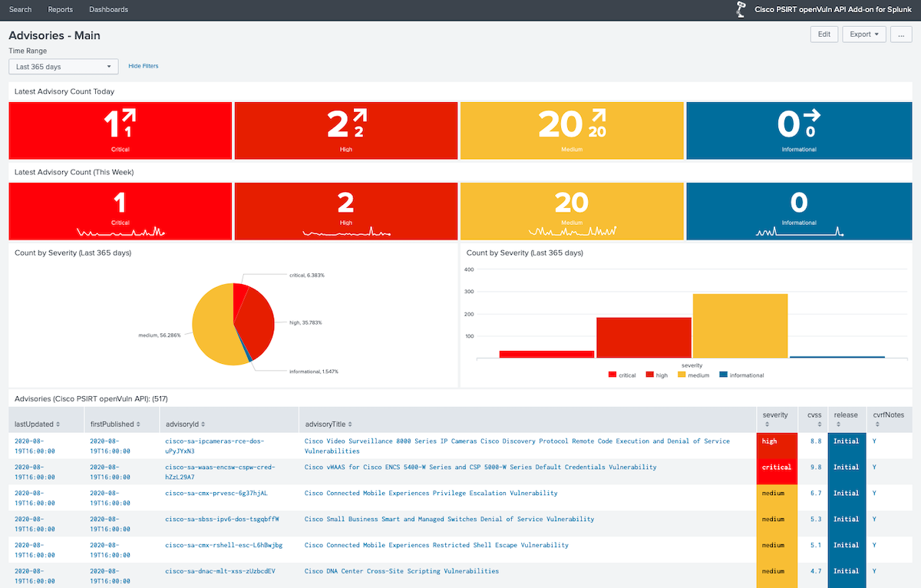Click the advisoryTitle column sort icon
Image resolution: width=921 pixels, height=588 pixels.
(351, 424)
